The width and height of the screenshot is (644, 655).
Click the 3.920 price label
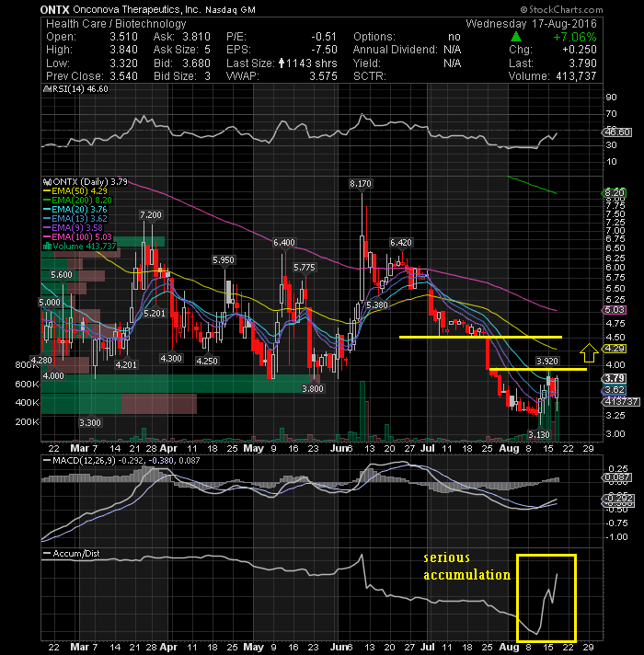click(x=547, y=361)
